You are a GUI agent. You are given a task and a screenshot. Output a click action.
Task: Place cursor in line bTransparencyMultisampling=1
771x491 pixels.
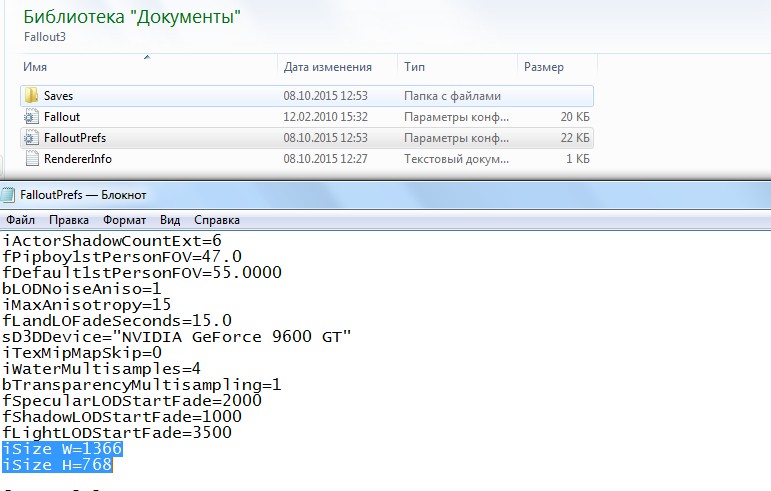pos(142,385)
